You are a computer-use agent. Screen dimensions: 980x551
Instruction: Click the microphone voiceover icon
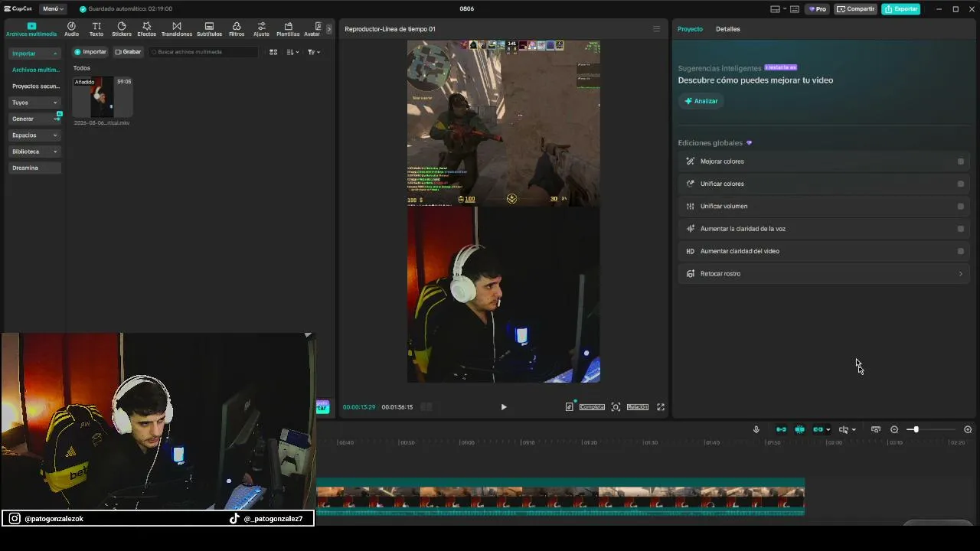(756, 429)
